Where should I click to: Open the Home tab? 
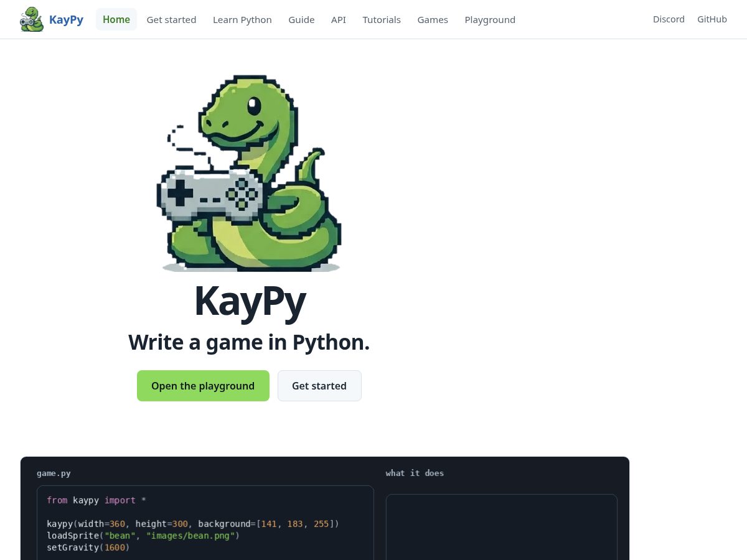point(116,19)
